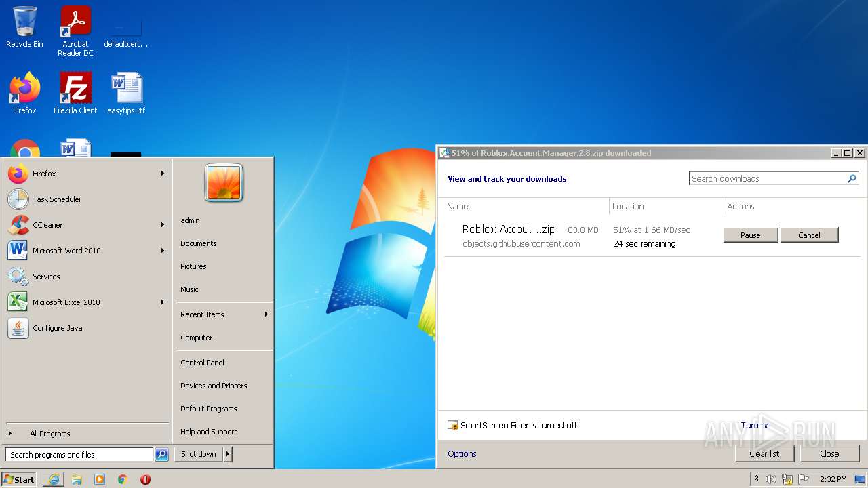Turn on SmartScreen Filter link
The image size is (868, 488).
tap(755, 426)
